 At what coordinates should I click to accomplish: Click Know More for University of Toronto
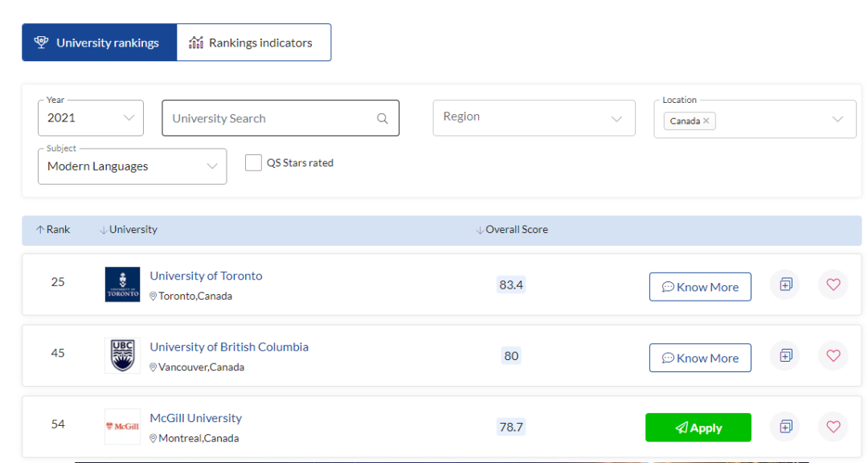[700, 287]
